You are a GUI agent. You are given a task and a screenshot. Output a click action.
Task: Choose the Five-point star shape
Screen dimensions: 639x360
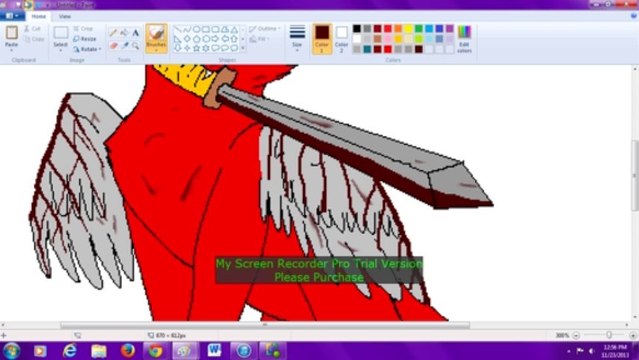pyautogui.click(x=196, y=48)
